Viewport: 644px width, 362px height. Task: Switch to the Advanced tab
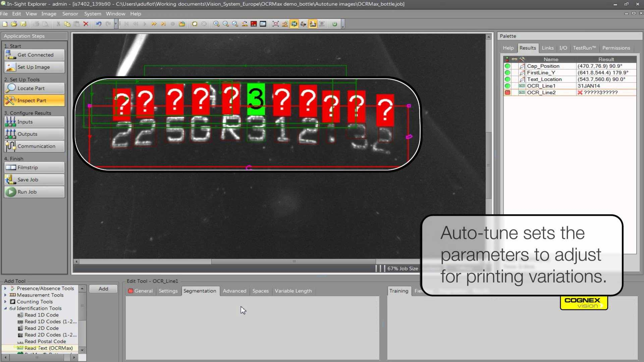click(234, 291)
